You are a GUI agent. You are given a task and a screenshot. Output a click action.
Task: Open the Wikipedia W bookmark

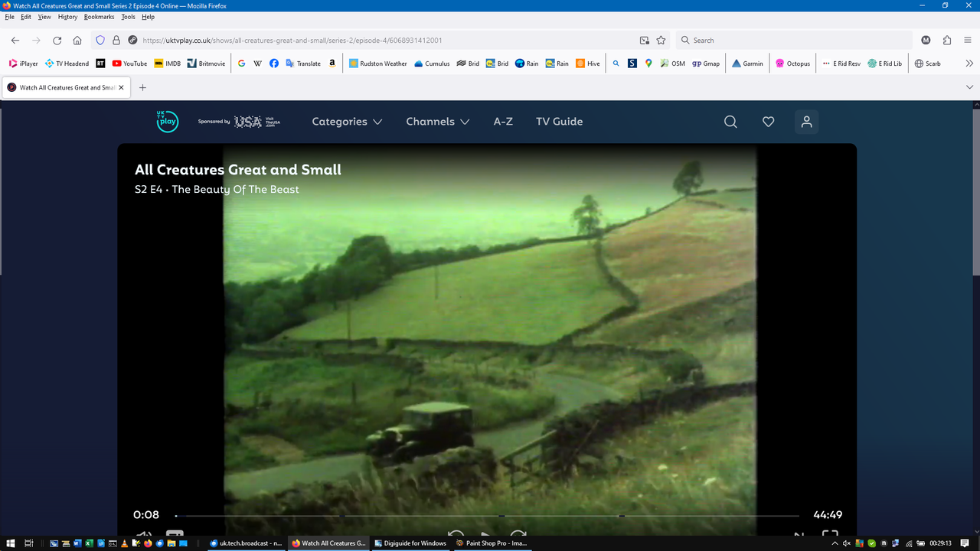tap(257, 64)
